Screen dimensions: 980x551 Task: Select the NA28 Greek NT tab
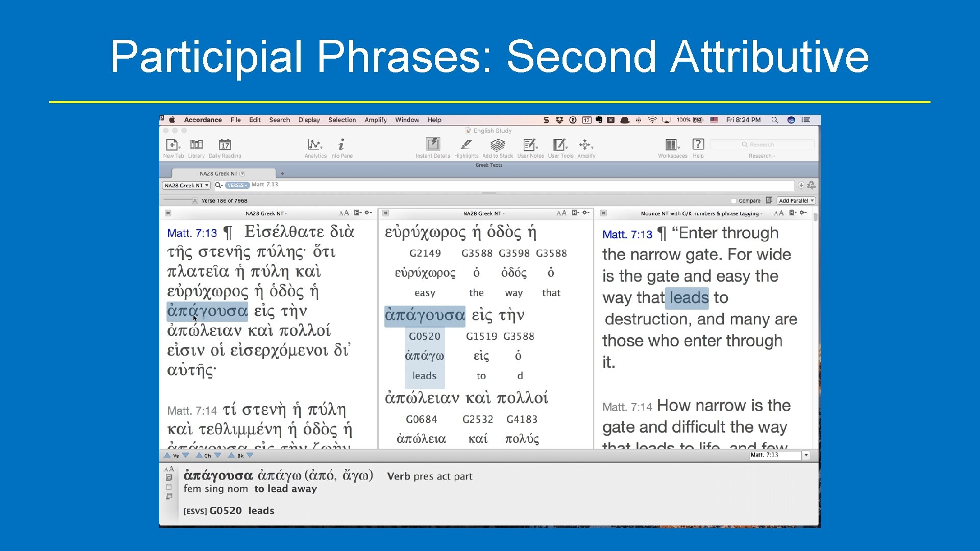(x=218, y=174)
